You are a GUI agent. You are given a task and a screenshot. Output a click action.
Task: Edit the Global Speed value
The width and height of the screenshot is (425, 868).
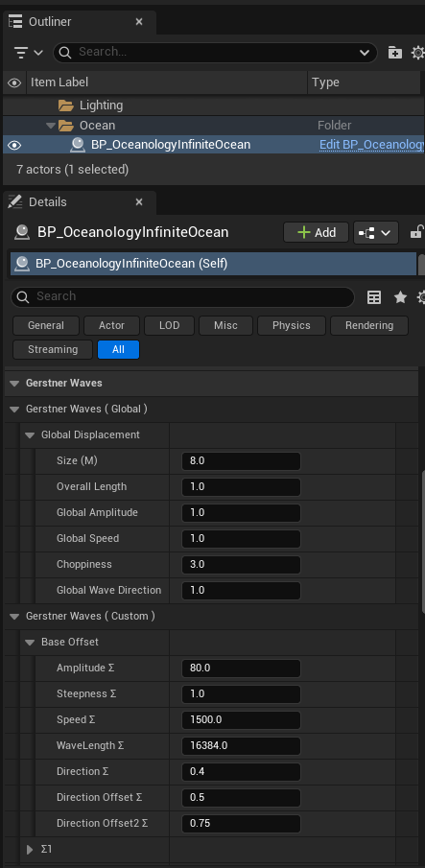click(241, 539)
